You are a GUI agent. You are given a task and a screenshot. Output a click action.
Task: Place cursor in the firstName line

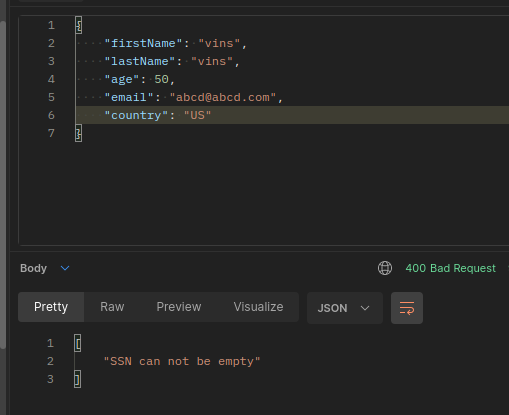pos(292,43)
